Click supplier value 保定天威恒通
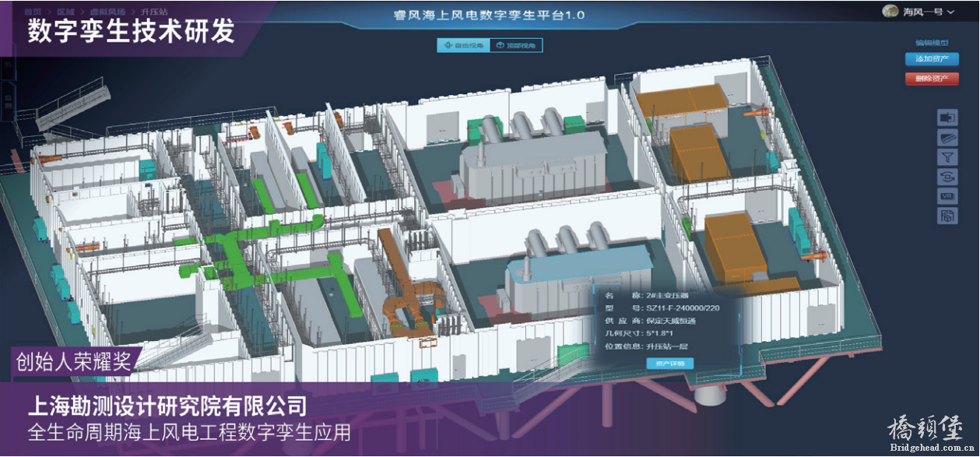980x457 pixels. [x=670, y=321]
